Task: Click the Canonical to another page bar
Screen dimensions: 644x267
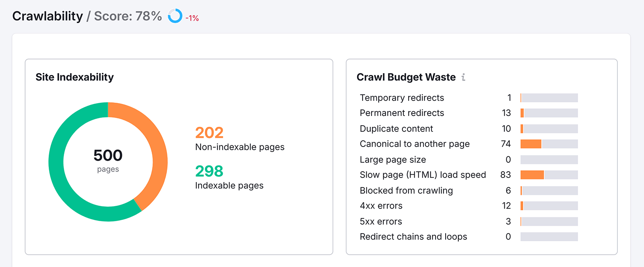Action: [549, 144]
